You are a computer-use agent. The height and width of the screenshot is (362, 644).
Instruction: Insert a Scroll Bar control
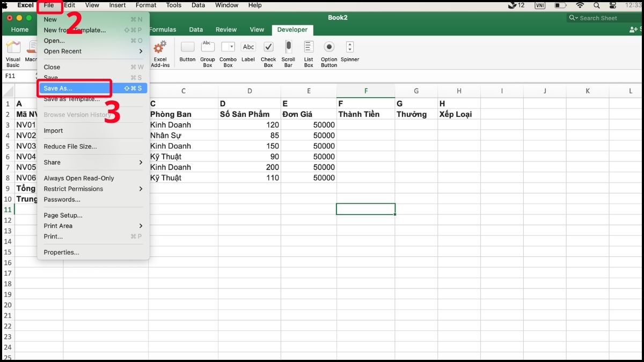point(288,47)
